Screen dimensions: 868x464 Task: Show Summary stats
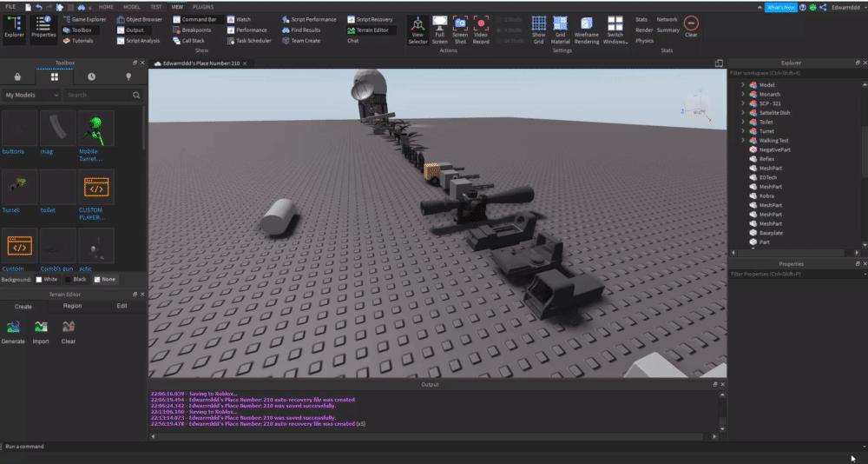[x=668, y=30]
